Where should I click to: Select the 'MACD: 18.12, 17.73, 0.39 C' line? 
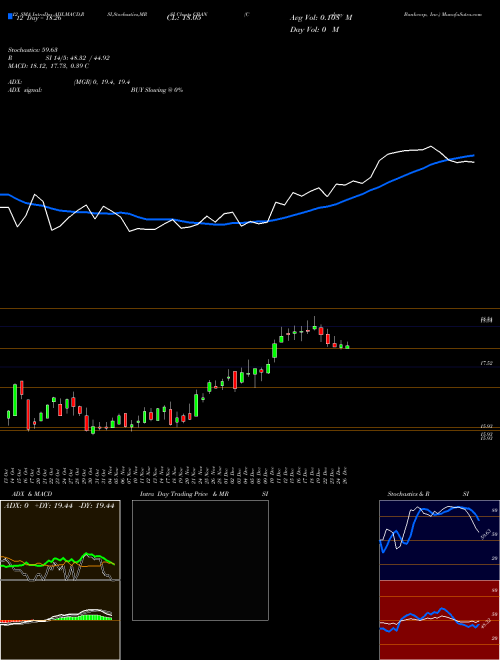[48, 66]
